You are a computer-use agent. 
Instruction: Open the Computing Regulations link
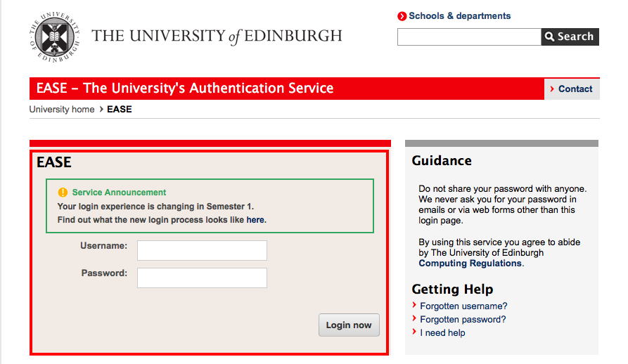coord(470,264)
